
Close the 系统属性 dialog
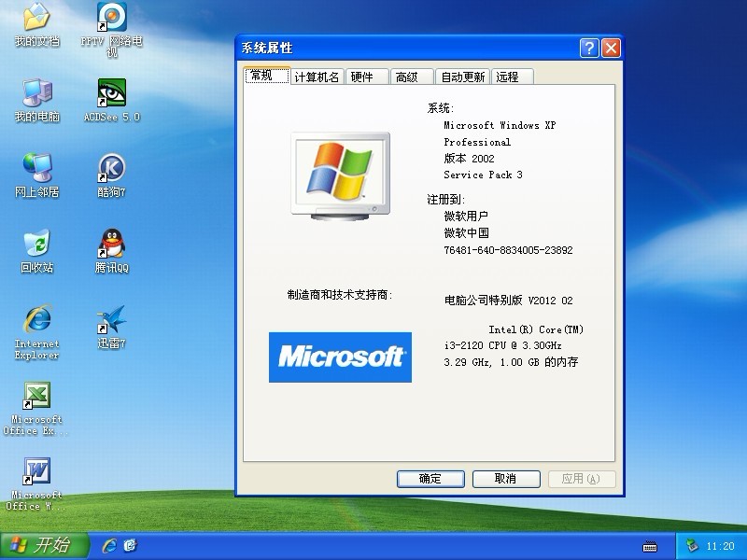pyautogui.click(x=612, y=49)
